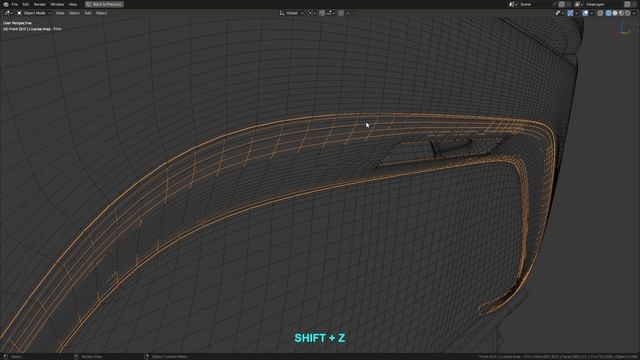
Task: Open the viewport Select menu
Action: pyautogui.click(x=74, y=13)
